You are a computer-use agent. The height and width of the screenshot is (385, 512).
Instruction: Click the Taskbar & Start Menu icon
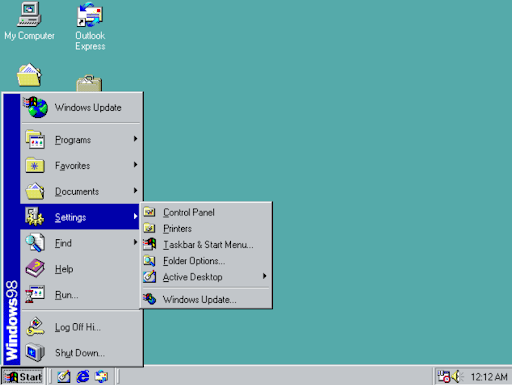click(149, 244)
